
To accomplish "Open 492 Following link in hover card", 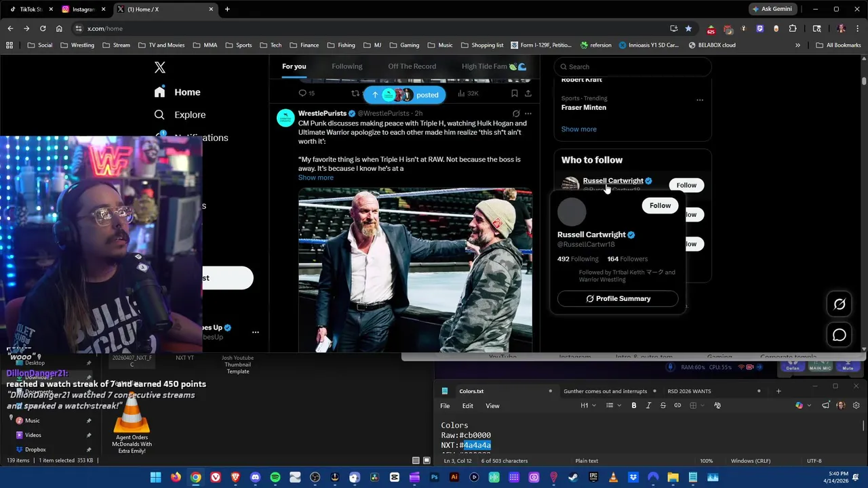I will tap(578, 259).
